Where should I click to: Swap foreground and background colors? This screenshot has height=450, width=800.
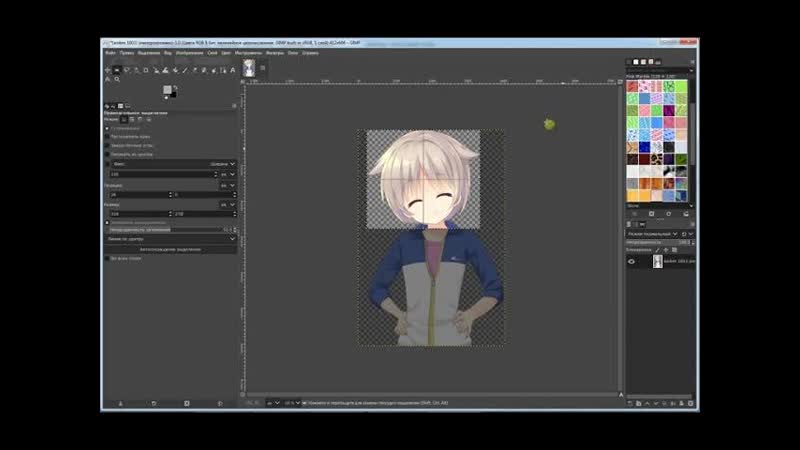(x=175, y=88)
